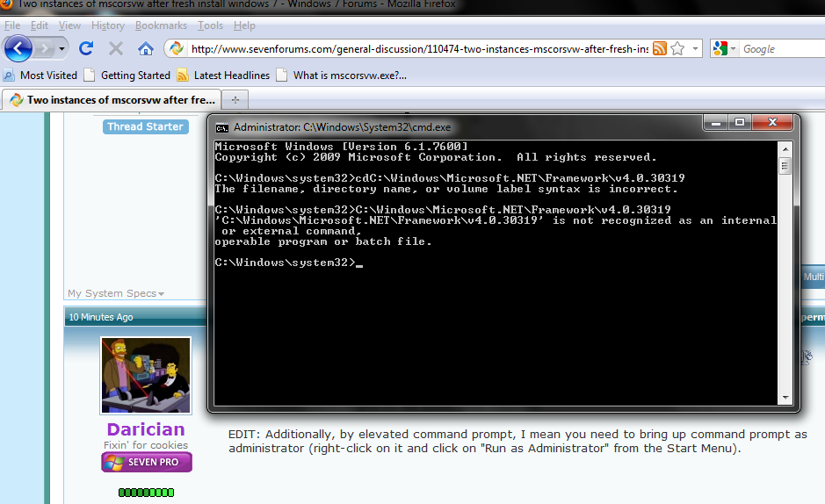Open the View menu
Screen dimensions: 825x504
point(69,25)
